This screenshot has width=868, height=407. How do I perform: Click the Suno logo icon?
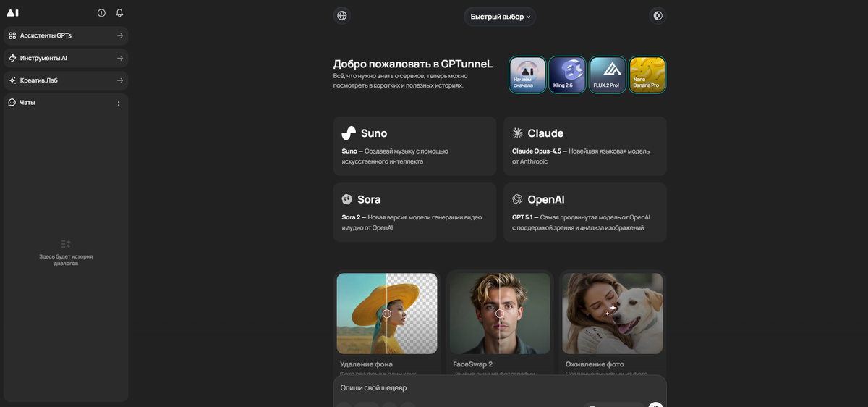click(x=349, y=133)
